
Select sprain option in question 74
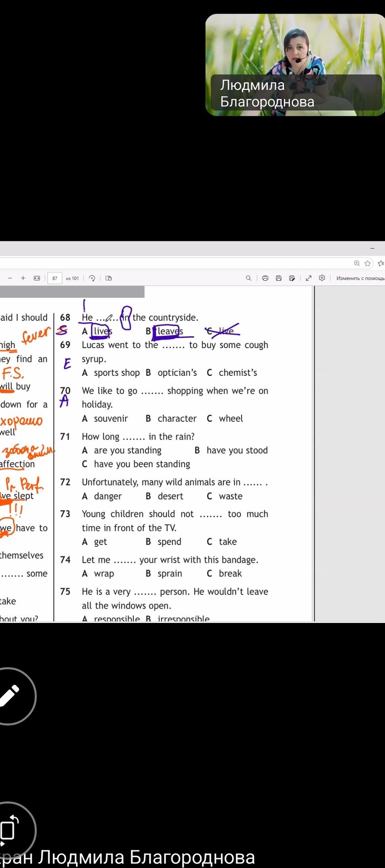[x=164, y=573]
